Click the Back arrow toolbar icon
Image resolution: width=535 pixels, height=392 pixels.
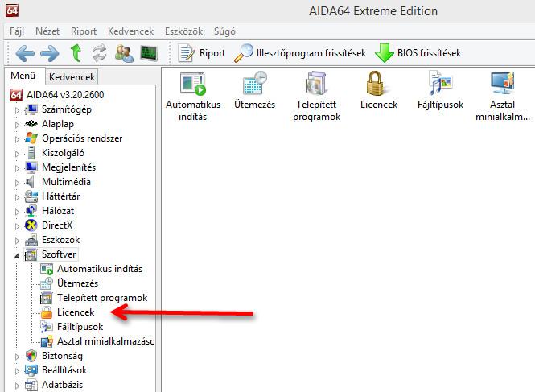coord(25,54)
